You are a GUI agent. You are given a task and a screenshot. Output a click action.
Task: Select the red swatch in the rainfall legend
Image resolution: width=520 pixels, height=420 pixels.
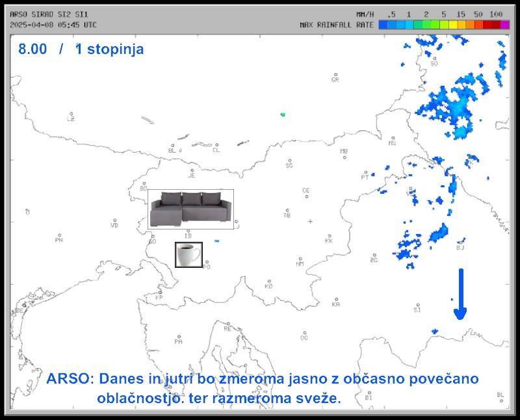(x=487, y=25)
